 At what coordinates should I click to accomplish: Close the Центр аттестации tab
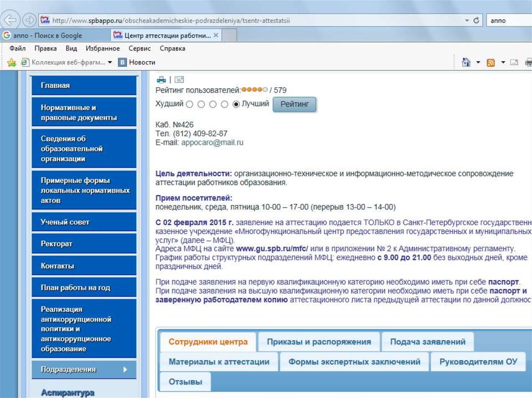coord(216,35)
